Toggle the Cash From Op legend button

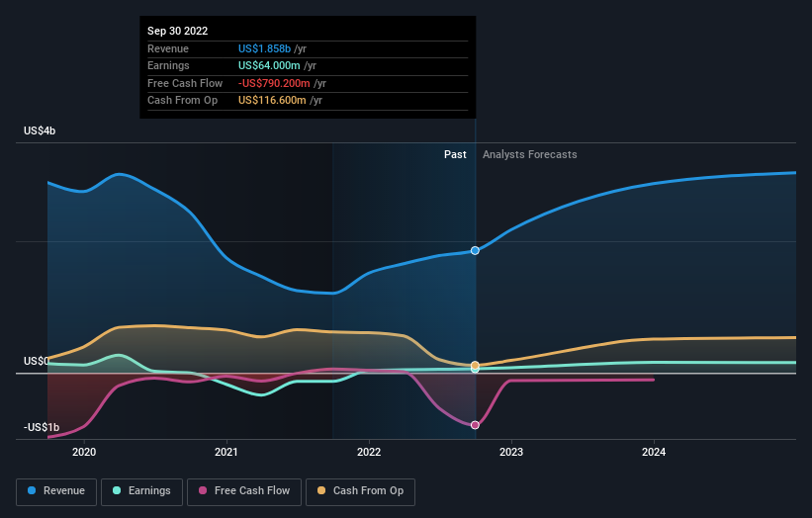pos(360,491)
